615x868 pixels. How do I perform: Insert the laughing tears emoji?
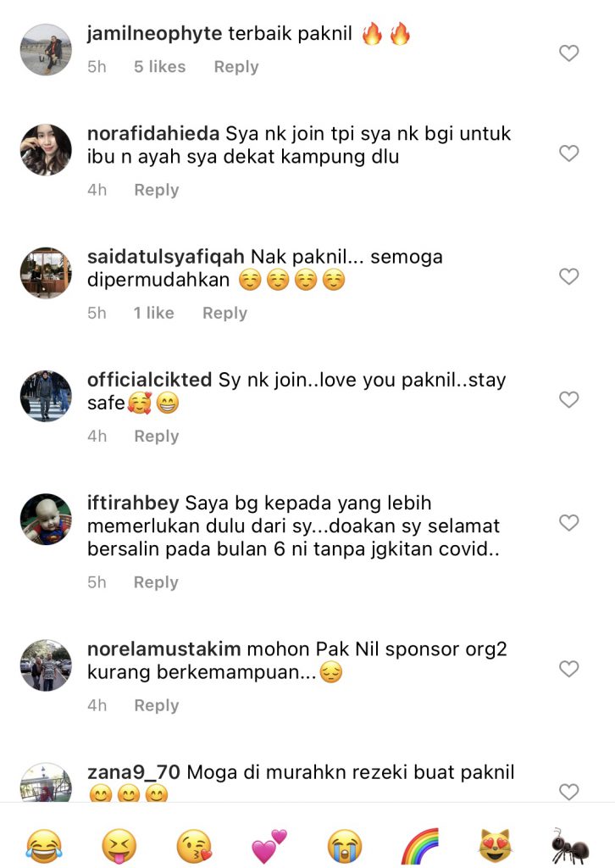click(x=44, y=846)
